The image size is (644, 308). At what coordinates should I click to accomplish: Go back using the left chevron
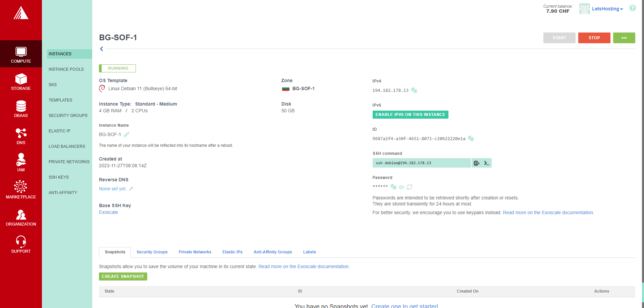[x=102, y=49]
